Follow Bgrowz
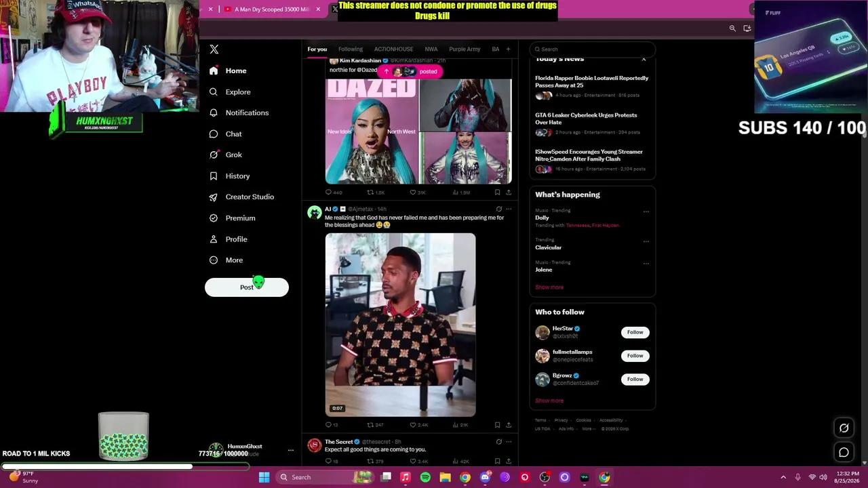 [635, 379]
